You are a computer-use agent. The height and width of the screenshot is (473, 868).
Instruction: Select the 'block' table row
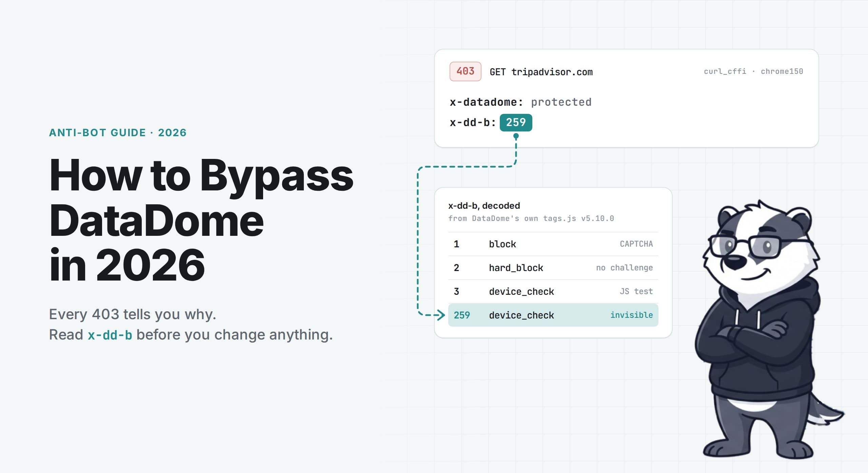[x=553, y=244]
